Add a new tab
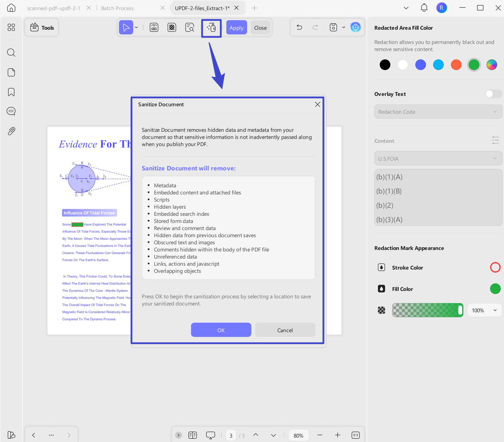The image size is (504, 442). click(x=255, y=8)
